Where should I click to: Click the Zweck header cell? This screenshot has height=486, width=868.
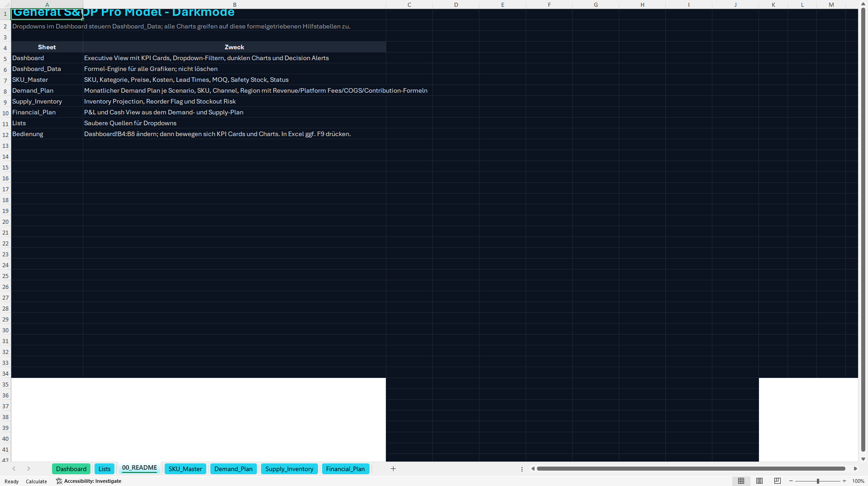coord(234,47)
